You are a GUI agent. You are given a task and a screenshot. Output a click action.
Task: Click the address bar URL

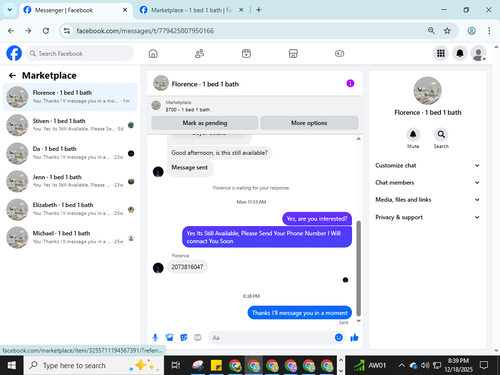[x=145, y=31]
